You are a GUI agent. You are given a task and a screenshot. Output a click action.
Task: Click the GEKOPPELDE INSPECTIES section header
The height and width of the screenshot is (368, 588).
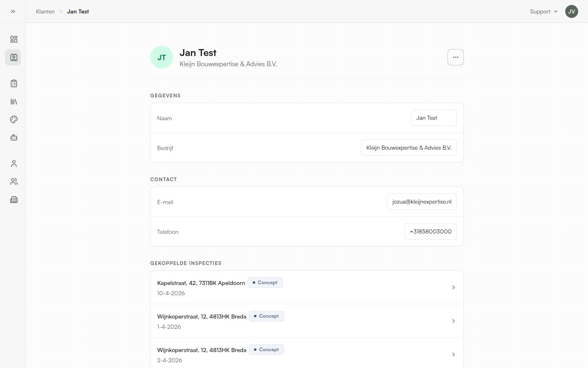tap(186, 263)
